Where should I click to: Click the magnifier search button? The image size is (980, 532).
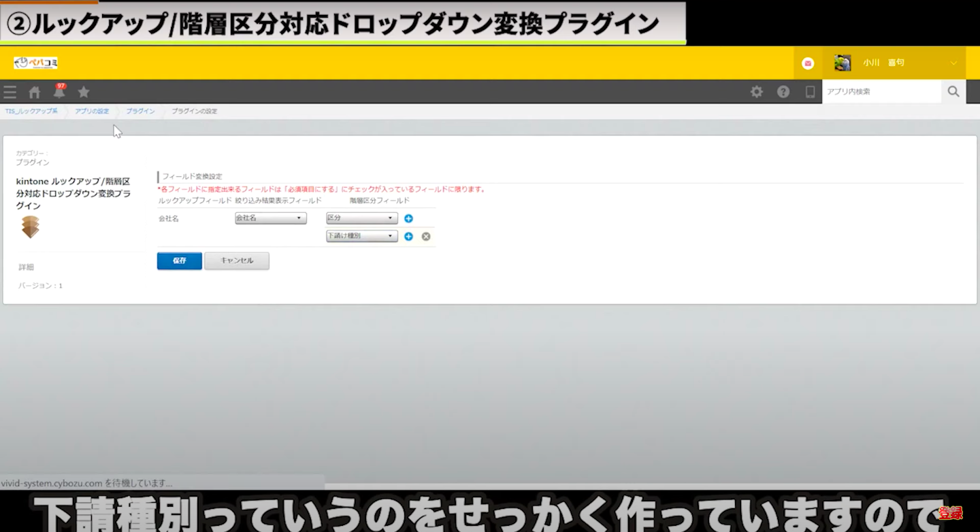tap(953, 92)
